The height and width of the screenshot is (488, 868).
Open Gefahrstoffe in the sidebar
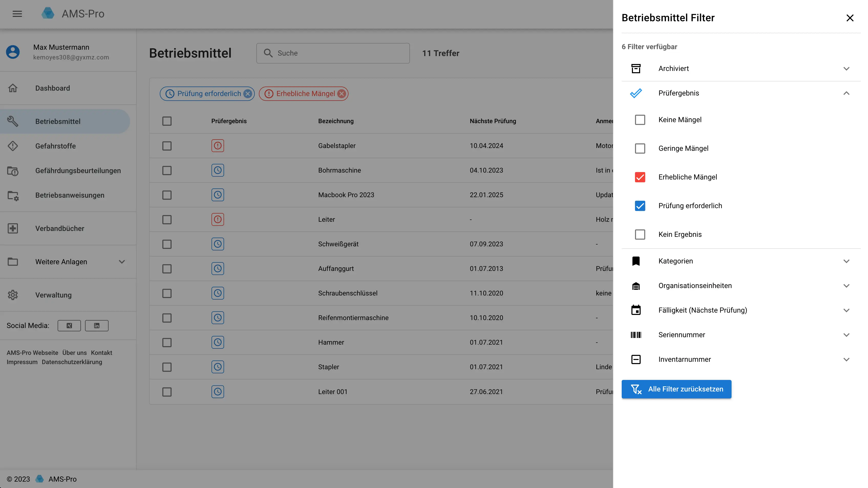[x=56, y=146]
